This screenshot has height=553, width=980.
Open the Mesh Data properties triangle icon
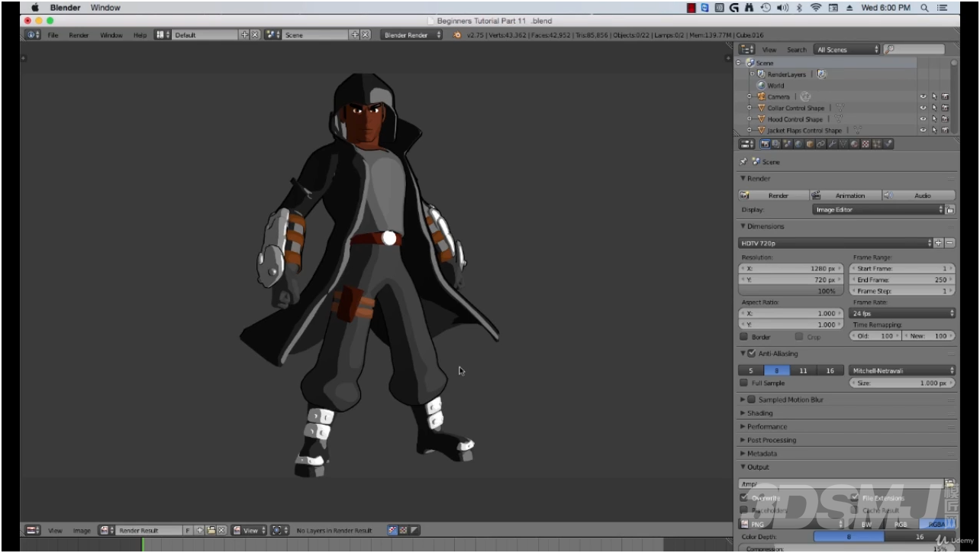point(843,144)
